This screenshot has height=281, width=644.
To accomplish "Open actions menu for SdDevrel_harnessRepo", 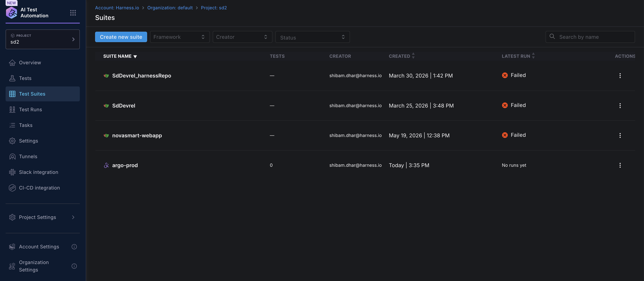I will click(x=620, y=76).
